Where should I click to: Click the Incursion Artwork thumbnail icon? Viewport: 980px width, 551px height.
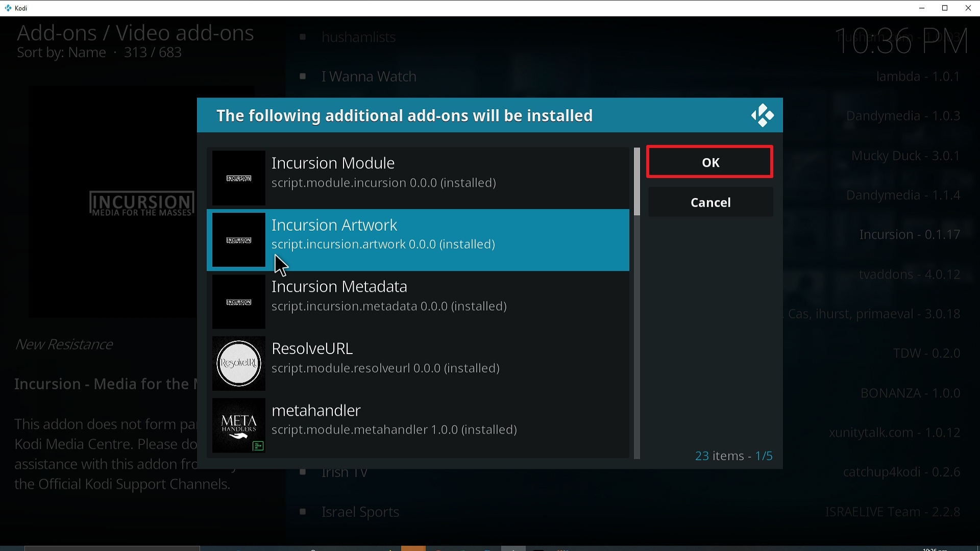[238, 240]
